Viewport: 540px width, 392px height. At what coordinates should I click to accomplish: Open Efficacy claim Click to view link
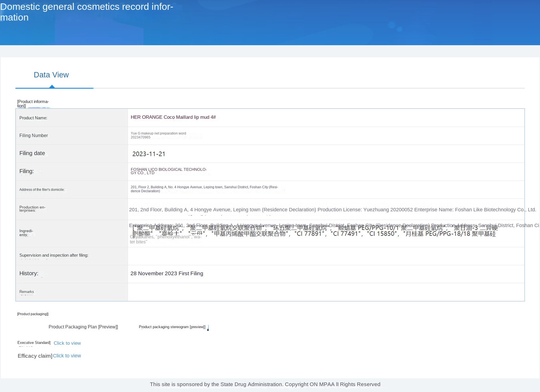(x=67, y=356)
